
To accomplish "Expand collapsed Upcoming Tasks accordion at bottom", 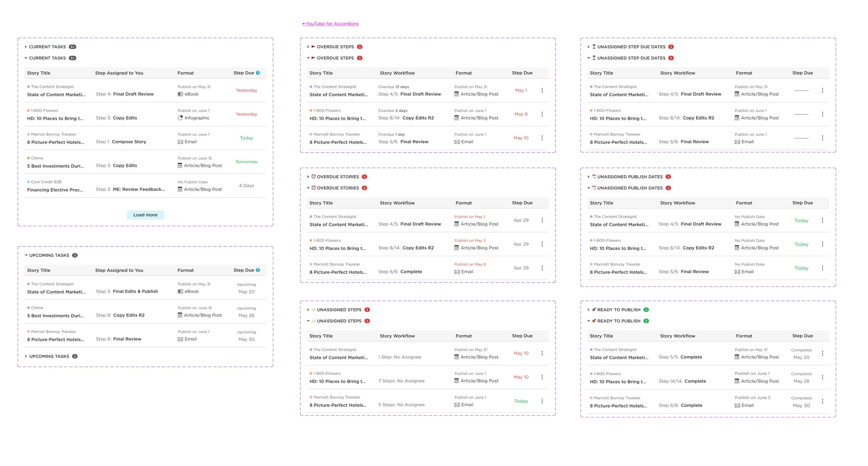I will 26,357.
